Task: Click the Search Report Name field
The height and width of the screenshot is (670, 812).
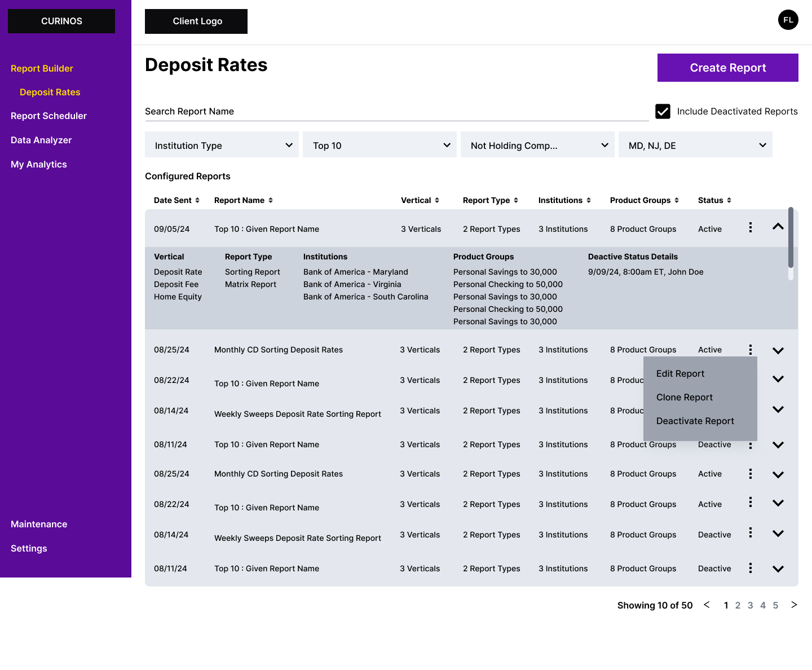Action: (396, 112)
